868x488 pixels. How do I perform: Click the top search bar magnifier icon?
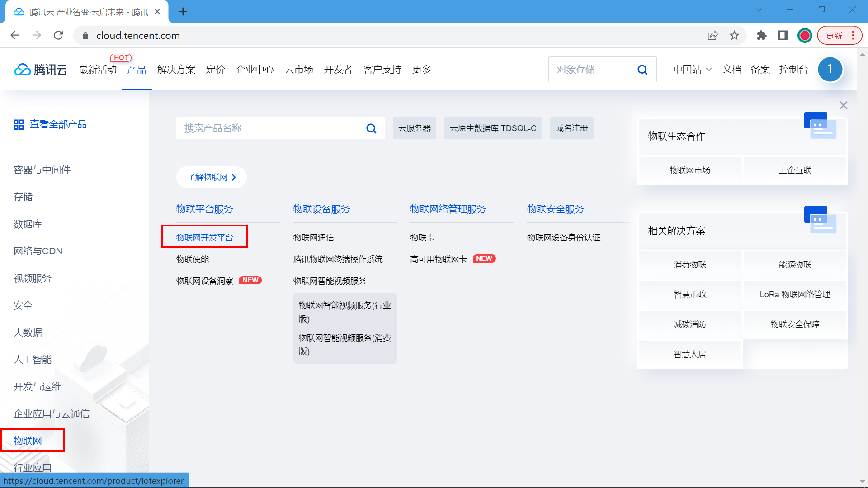(642, 70)
